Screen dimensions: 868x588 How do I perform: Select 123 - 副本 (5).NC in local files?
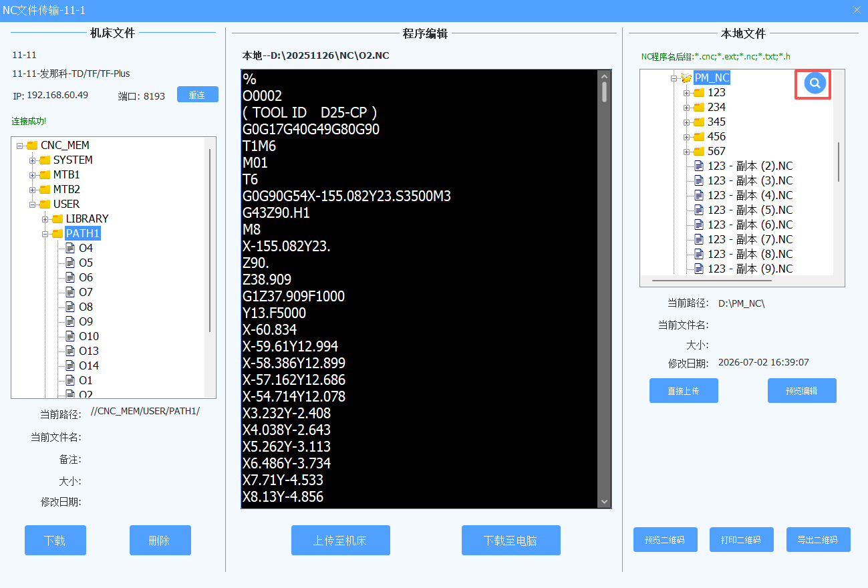[750, 210]
